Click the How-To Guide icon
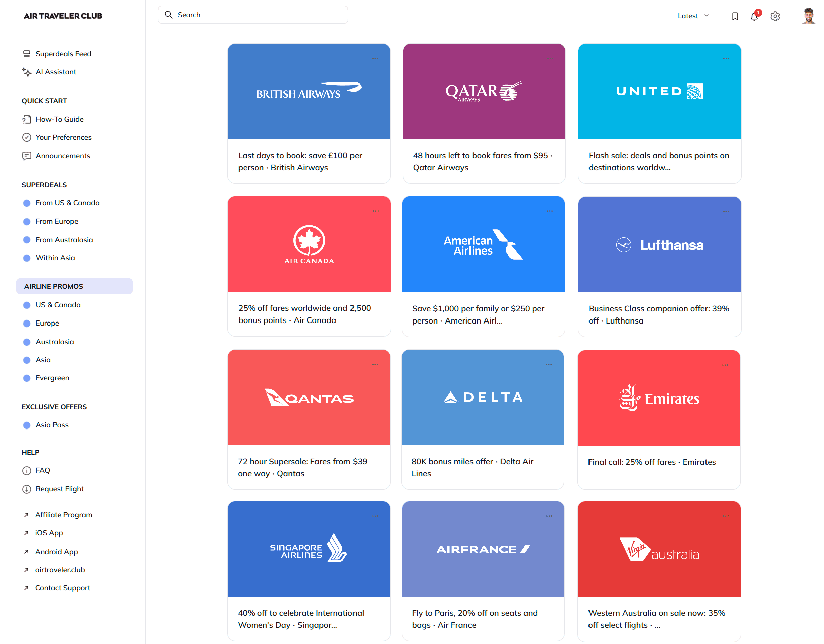Image resolution: width=824 pixels, height=644 pixels. (x=27, y=119)
